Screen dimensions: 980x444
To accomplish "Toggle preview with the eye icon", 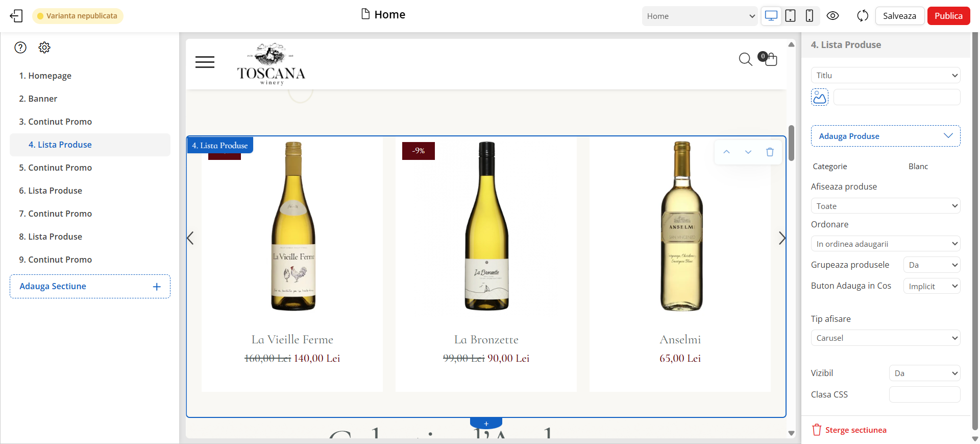I will (832, 16).
